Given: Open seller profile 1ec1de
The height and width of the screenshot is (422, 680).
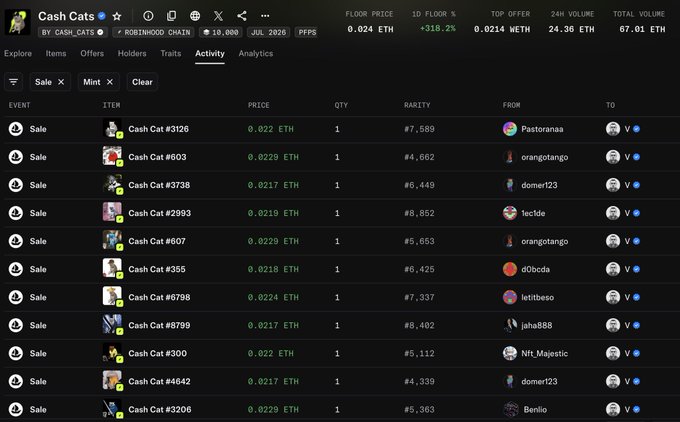Looking at the screenshot, I should [x=533, y=213].
